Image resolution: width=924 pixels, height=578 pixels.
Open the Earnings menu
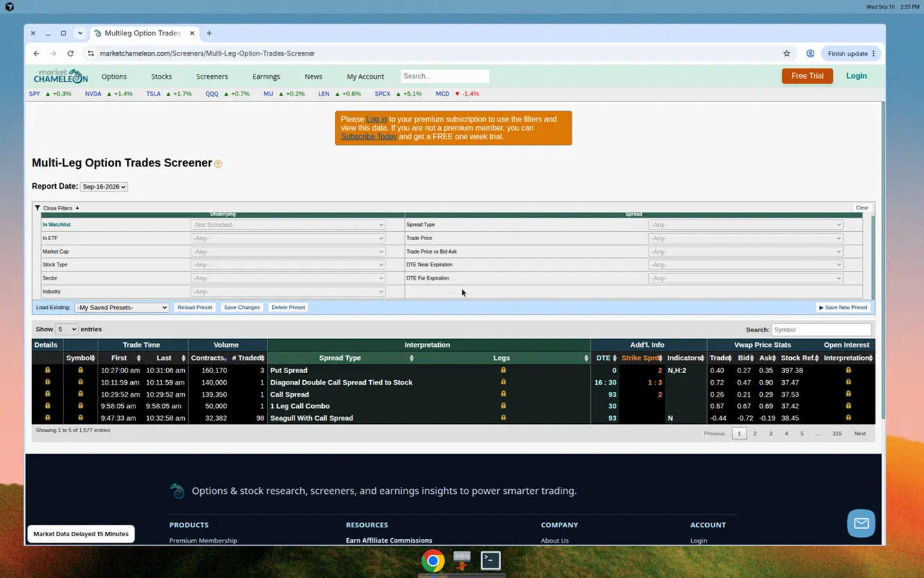coord(266,76)
